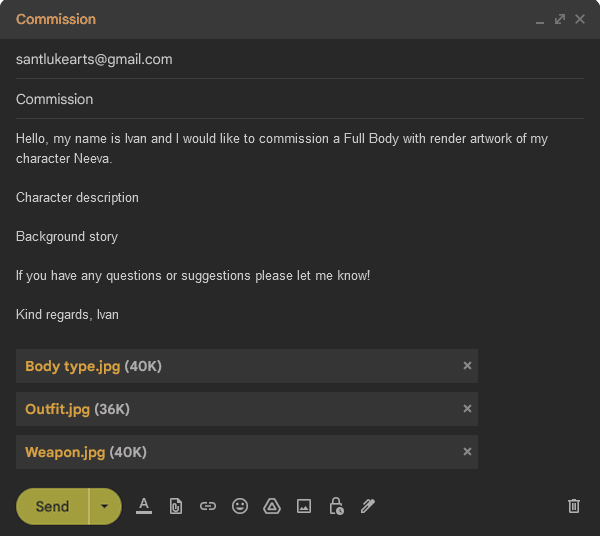Open the Weapon.jpg attachment link
Screen dimensions: 600x536
tap(65, 452)
